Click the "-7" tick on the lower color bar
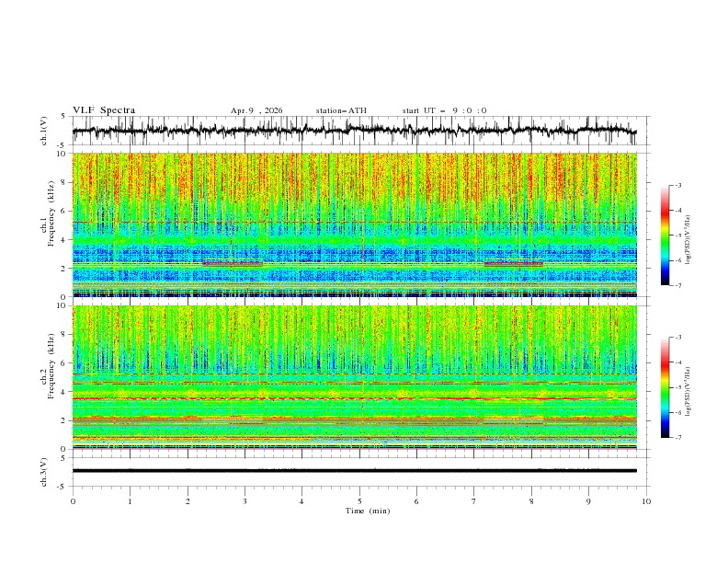Image resolution: width=728 pixels, height=563 pixels. click(x=677, y=438)
